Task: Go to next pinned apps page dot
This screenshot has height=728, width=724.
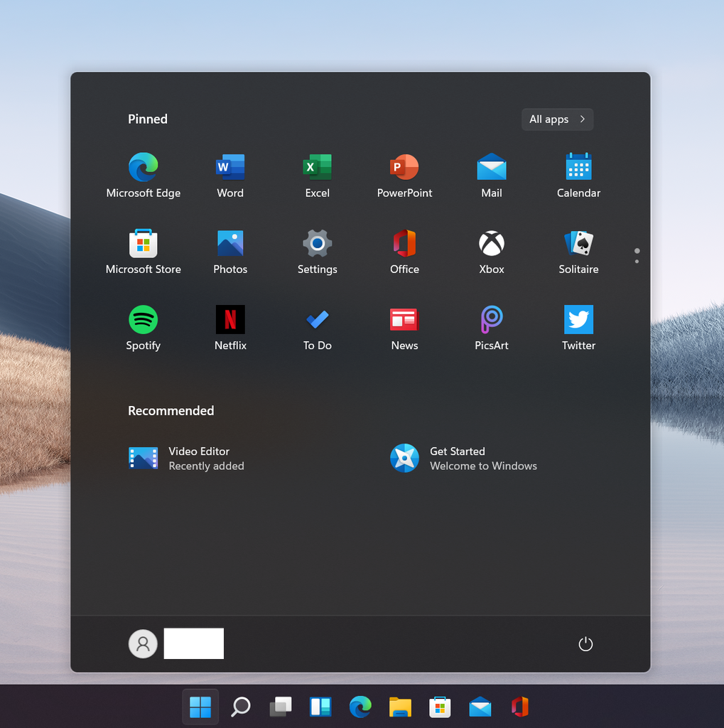Action: coord(637,262)
